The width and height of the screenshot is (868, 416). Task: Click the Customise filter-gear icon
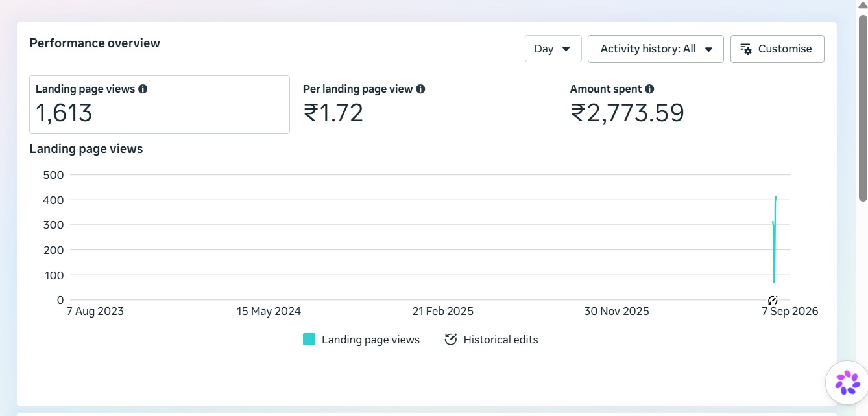click(x=746, y=49)
